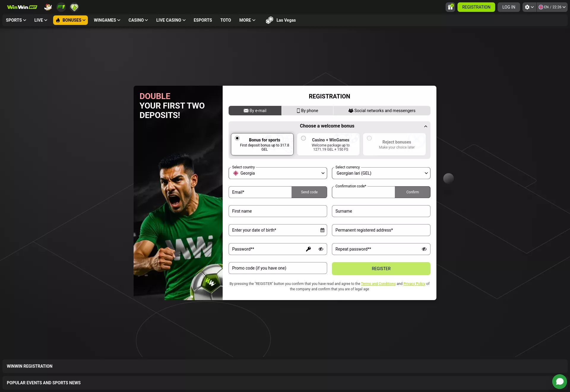This screenshot has width=570, height=392.
Task: Open the live chat bubble
Action: coord(560,381)
